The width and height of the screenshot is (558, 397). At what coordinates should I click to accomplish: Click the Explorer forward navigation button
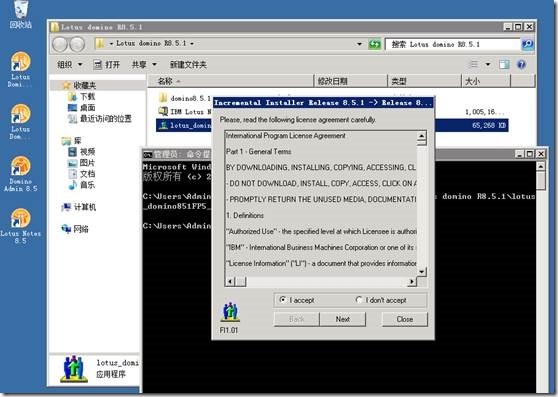[x=77, y=44]
